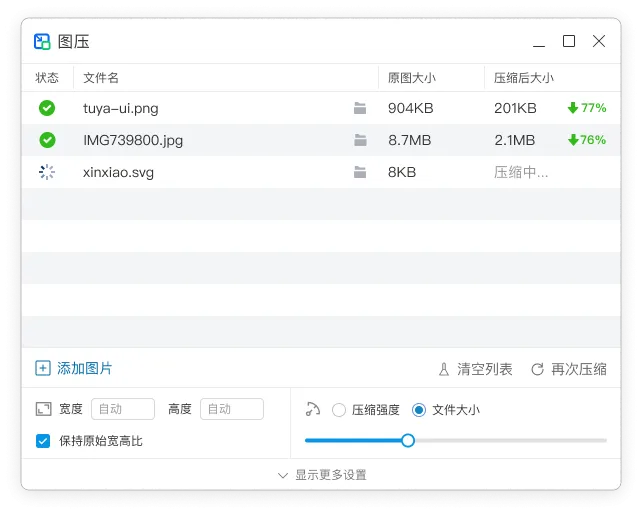This screenshot has height=514, width=642.
Task: Select file name IMG739800.jpg
Action: (133, 140)
